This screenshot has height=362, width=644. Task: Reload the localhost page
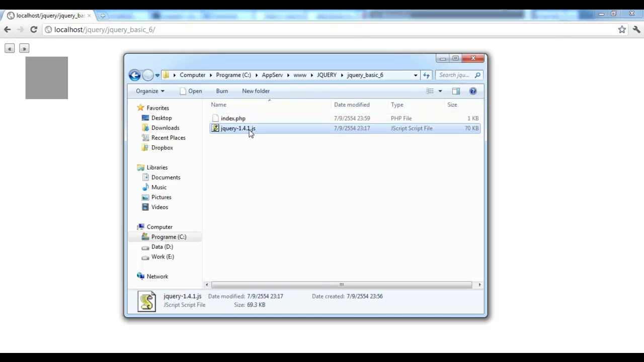click(34, 30)
